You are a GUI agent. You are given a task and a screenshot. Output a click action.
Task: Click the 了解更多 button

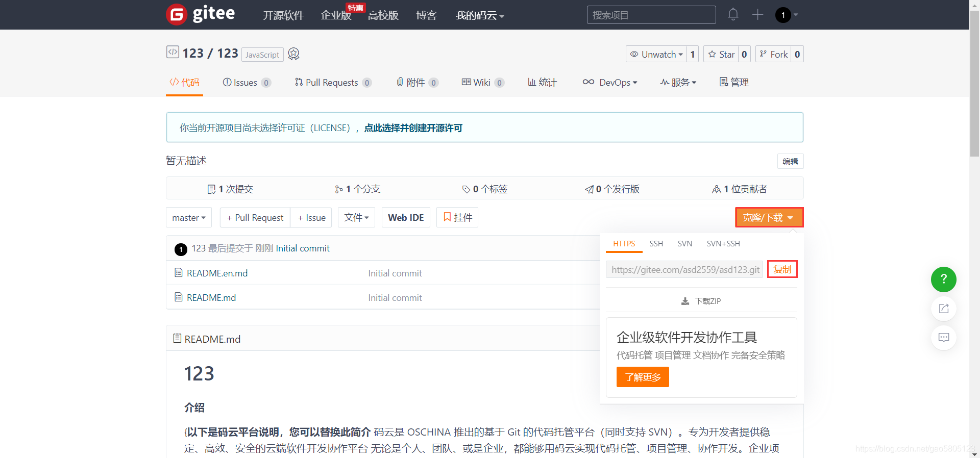click(643, 377)
